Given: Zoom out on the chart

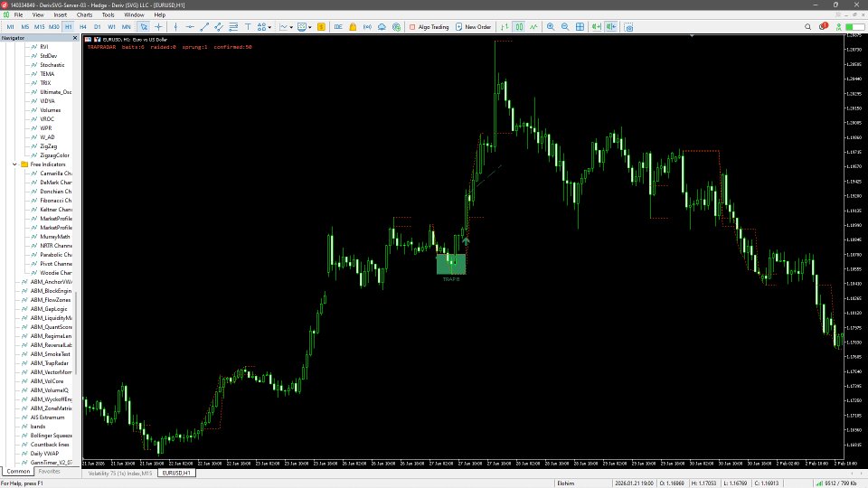Looking at the screenshot, I should (x=565, y=26).
